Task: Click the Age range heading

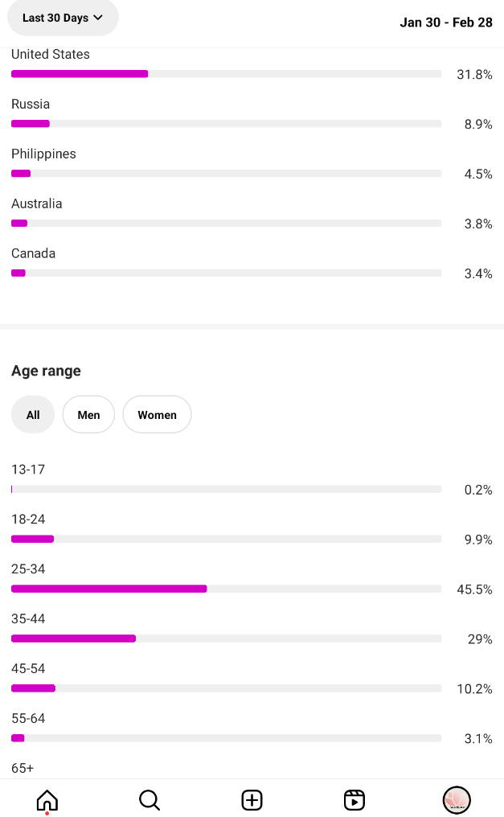Action: pos(47,371)
